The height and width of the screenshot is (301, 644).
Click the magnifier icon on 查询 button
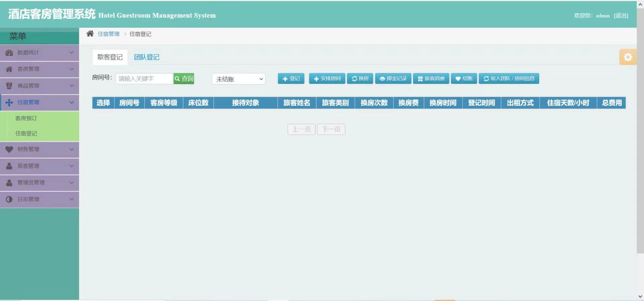point(177,79)
